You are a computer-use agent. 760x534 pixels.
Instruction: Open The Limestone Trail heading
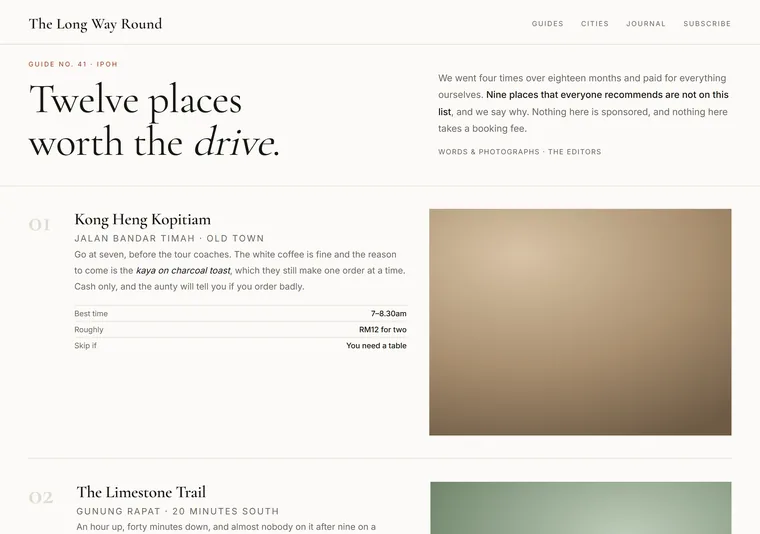141,492
